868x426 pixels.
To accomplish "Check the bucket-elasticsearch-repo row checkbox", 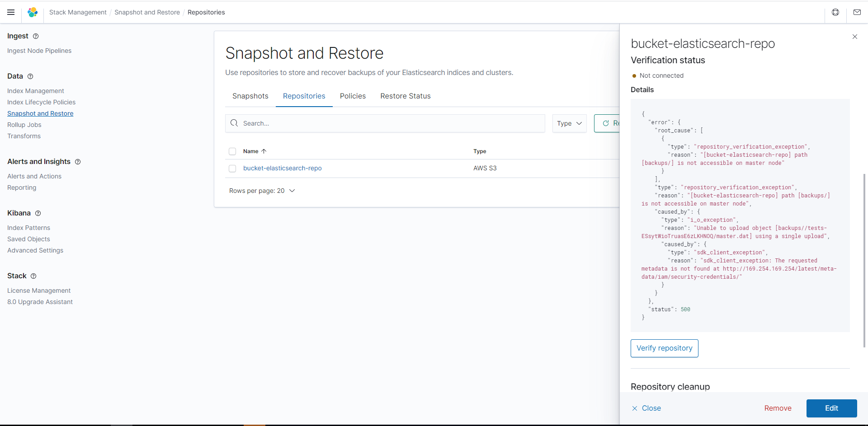I will (232, 169).
